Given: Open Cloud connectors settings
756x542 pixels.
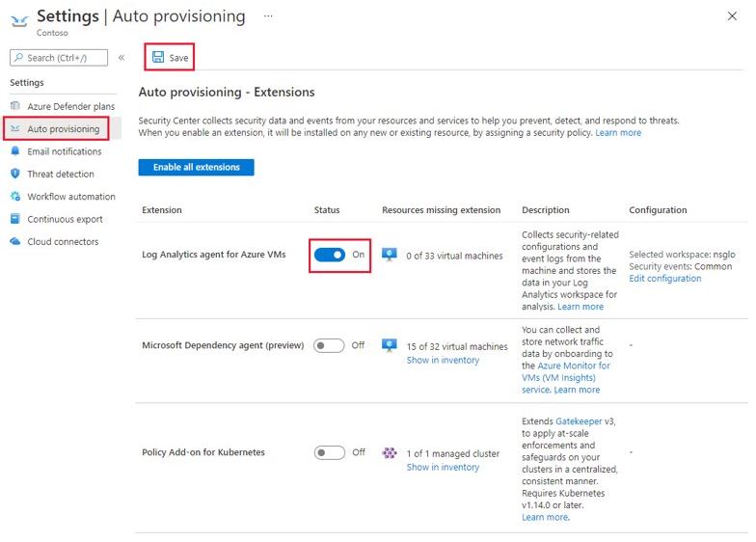Looking at the screenshot, I should point(63,241).
